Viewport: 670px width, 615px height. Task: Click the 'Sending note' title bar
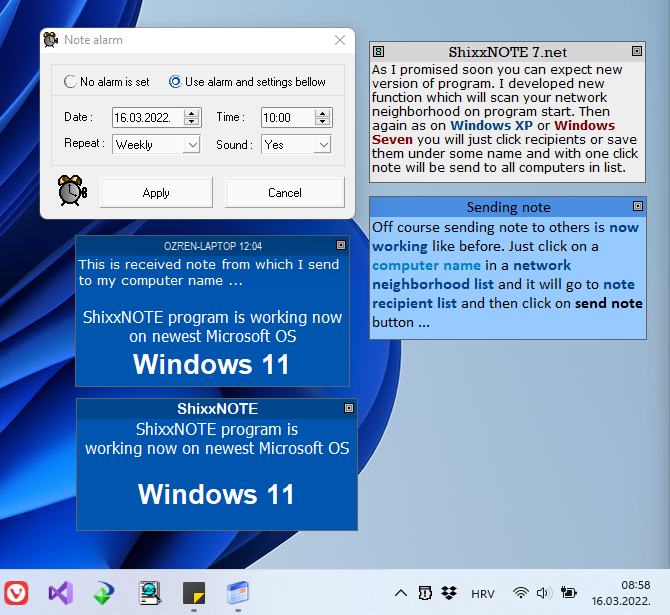click(x=508, y=207)
